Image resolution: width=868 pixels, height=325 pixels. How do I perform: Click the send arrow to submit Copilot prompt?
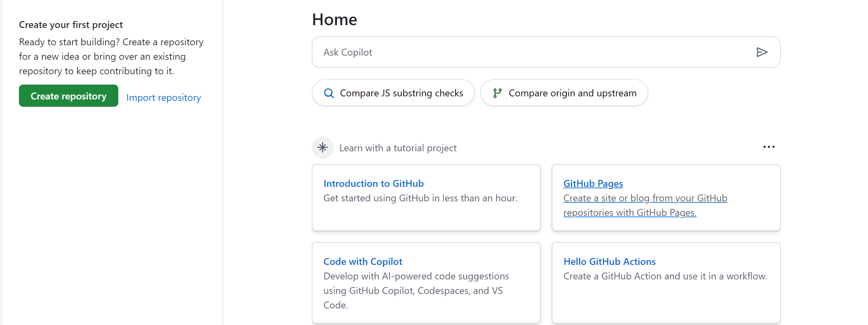tap(762, 52)
